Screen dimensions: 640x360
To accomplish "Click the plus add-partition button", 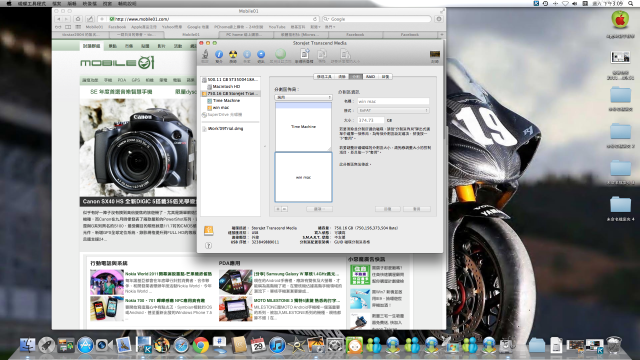I will click(278, 209).
